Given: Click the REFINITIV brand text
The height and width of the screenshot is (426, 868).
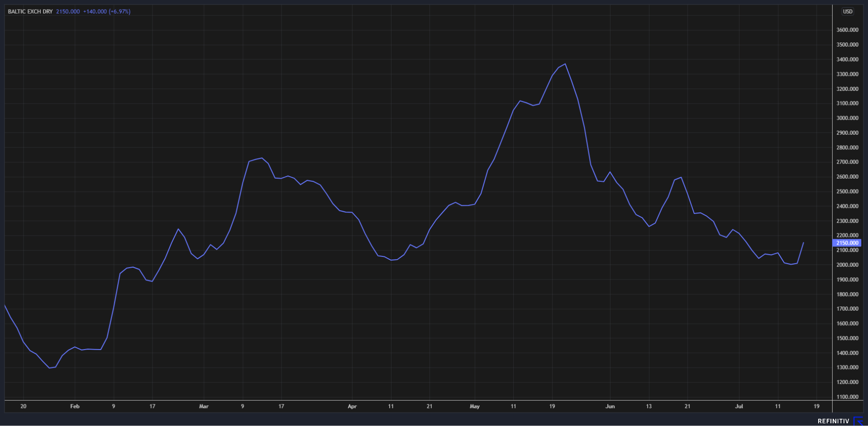Looking at the screenshot, I should (x=833, y=421).
